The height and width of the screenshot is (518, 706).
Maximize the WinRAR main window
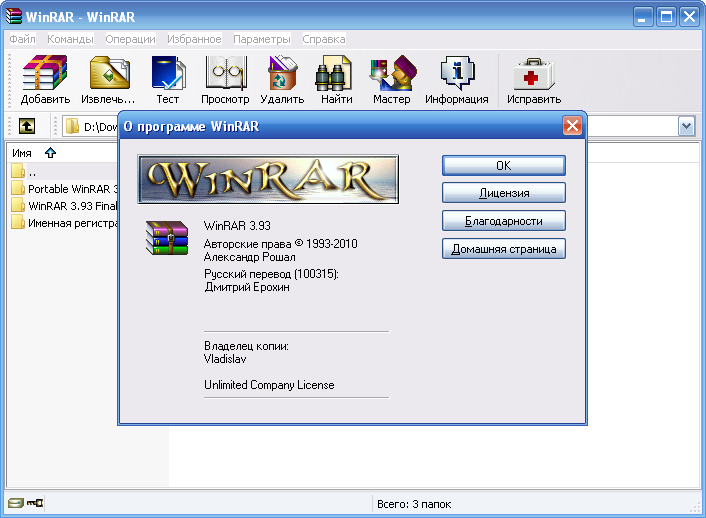[x=666, y=17]
